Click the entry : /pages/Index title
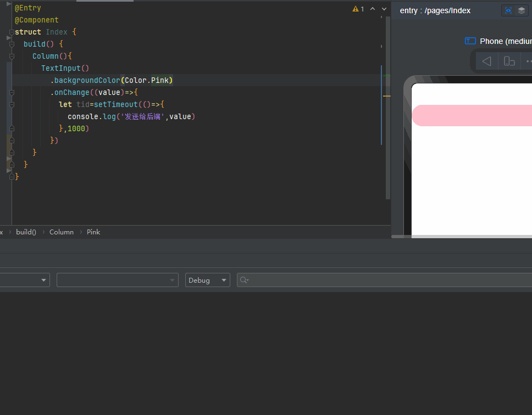The height and width of the screenshot is (415, 532). (x=435, y=10)
